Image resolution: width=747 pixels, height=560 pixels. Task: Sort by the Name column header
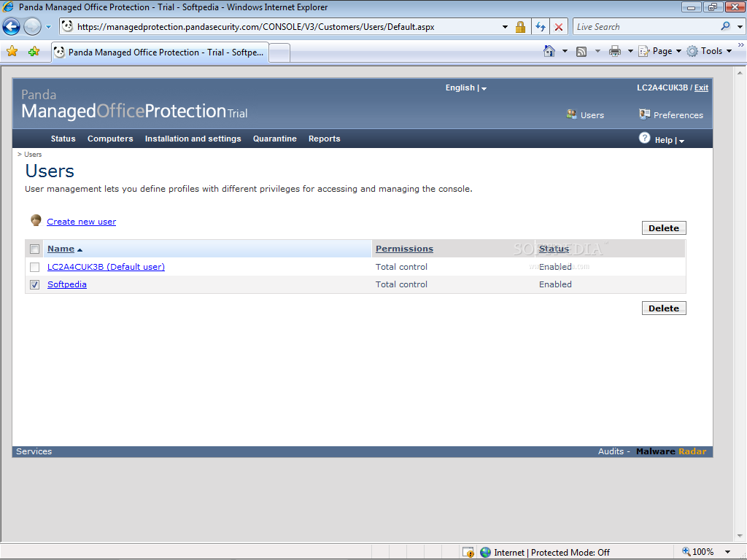coord(61,249)
